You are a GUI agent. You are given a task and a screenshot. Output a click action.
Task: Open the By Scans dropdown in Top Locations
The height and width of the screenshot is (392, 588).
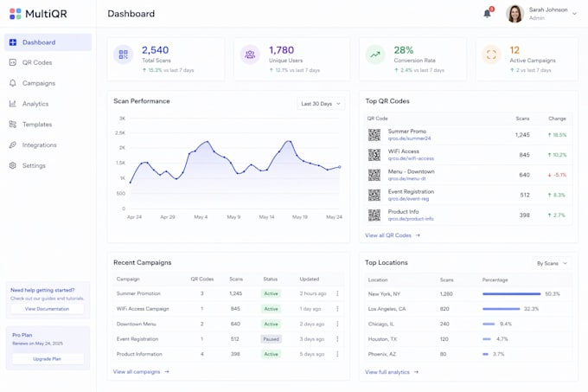(552, 263)
